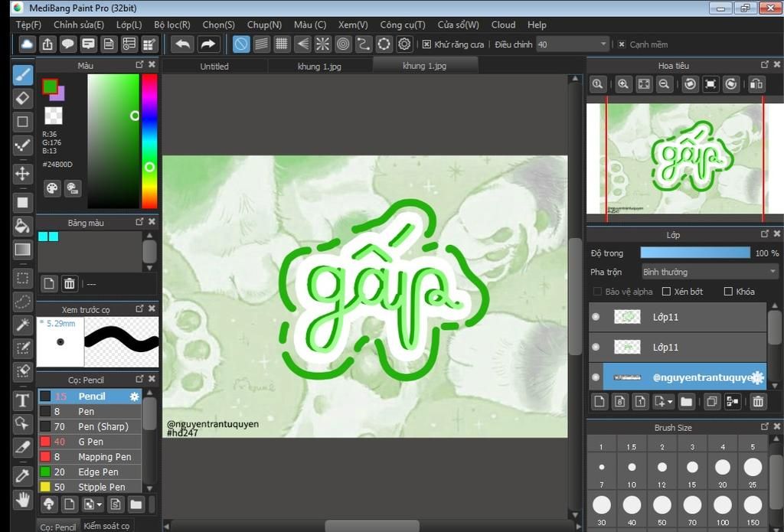This screenshot has height=532, width=784.
Task: Toggle the Khử răng cưa checkbox
Action: 426,44
